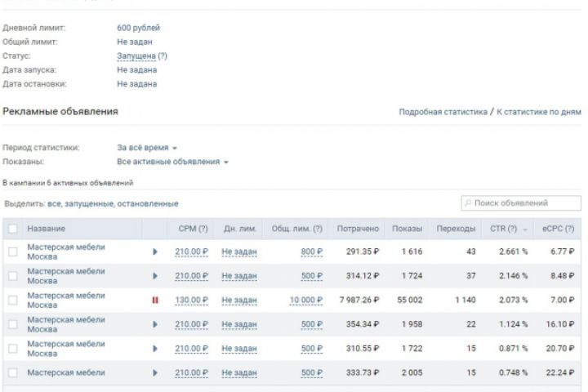Viewport: 588px width, 392px height.
Task: Click the sort arrow beside the CTR column header
Action: coord(524,229)
